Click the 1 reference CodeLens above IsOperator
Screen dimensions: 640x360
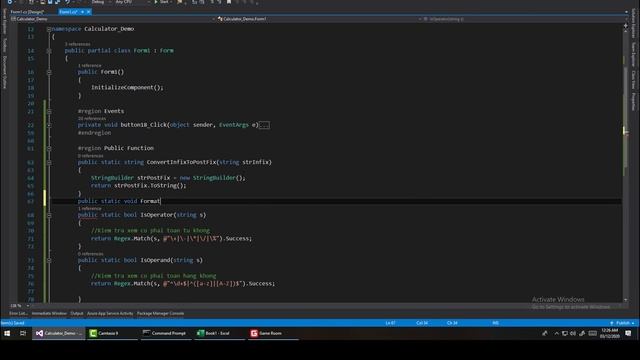(x=89, y=209)
